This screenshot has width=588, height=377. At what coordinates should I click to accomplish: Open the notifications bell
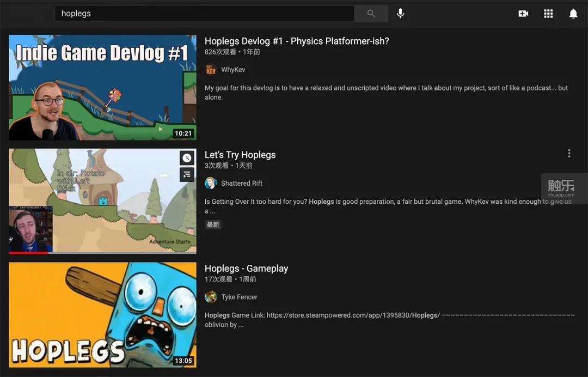click(573, 14)
